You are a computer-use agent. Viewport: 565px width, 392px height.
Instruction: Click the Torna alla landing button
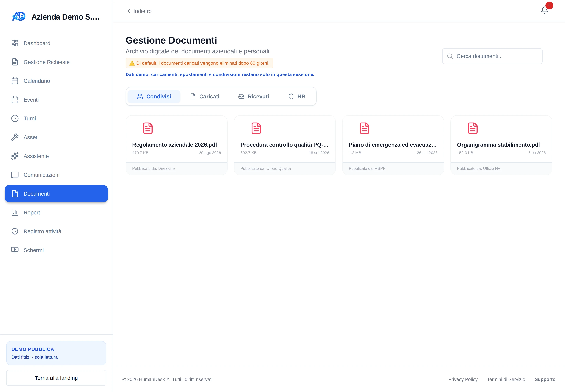56,378
